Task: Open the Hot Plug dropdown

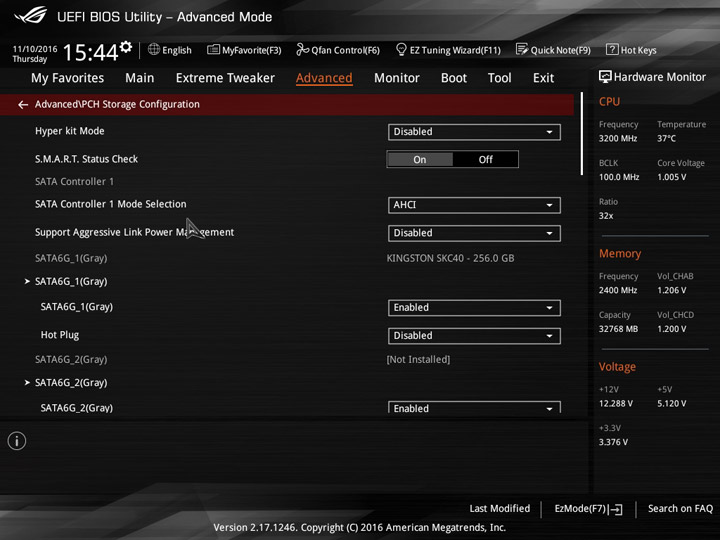Action: pos(474,336)
